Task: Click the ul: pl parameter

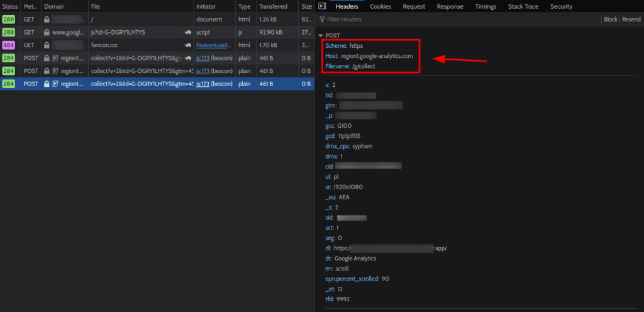Action: (332, 177)
